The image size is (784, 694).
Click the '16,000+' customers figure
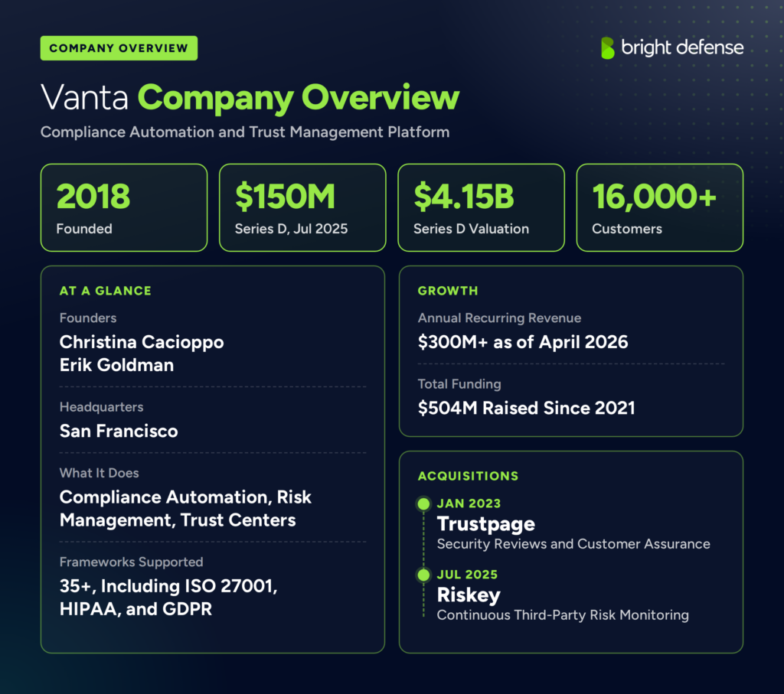[x=654, y=197]
